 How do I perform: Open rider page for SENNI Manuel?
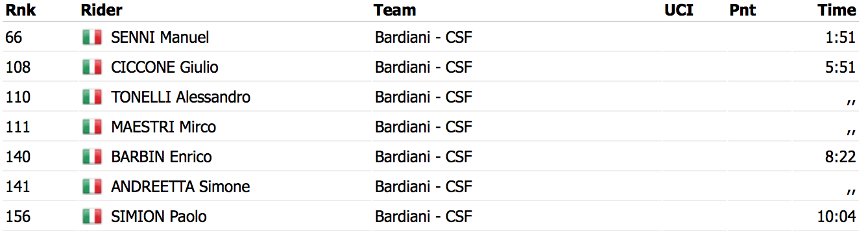point(160,38)
